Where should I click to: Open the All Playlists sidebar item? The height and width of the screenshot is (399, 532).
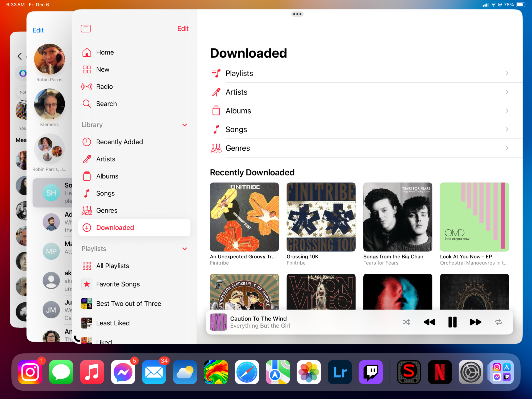[x=113, y=266]
